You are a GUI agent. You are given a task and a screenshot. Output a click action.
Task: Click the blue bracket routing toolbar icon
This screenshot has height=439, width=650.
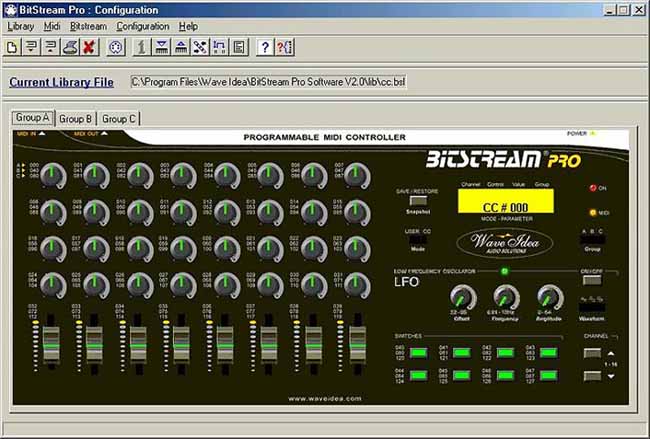tap(219, 47)
